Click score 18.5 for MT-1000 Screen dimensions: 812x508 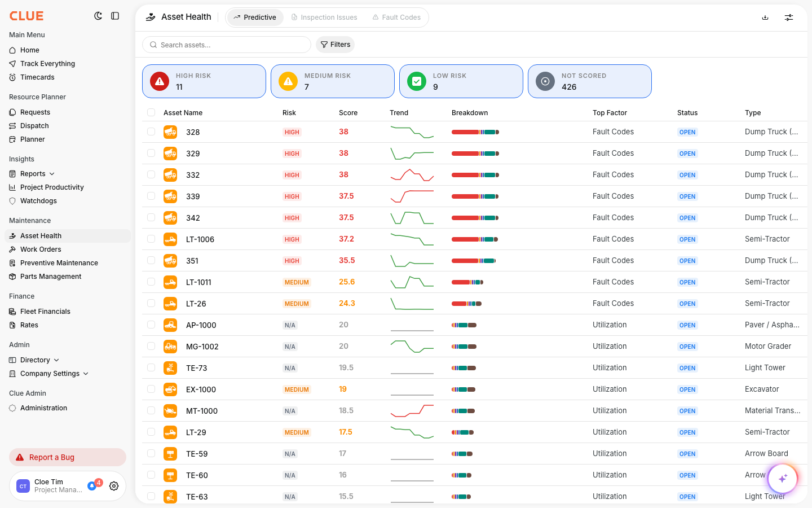346,411
